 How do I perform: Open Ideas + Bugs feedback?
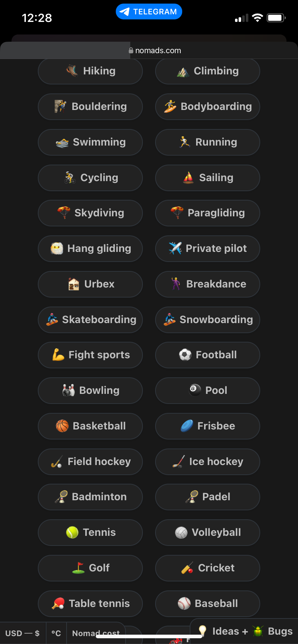(x=247, y=631)
